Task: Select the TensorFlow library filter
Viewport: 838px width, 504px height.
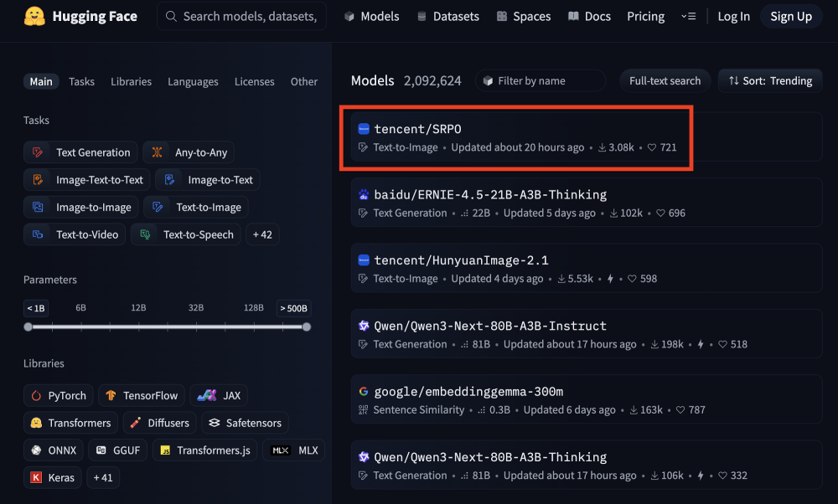Action: (x=141, y=396)
